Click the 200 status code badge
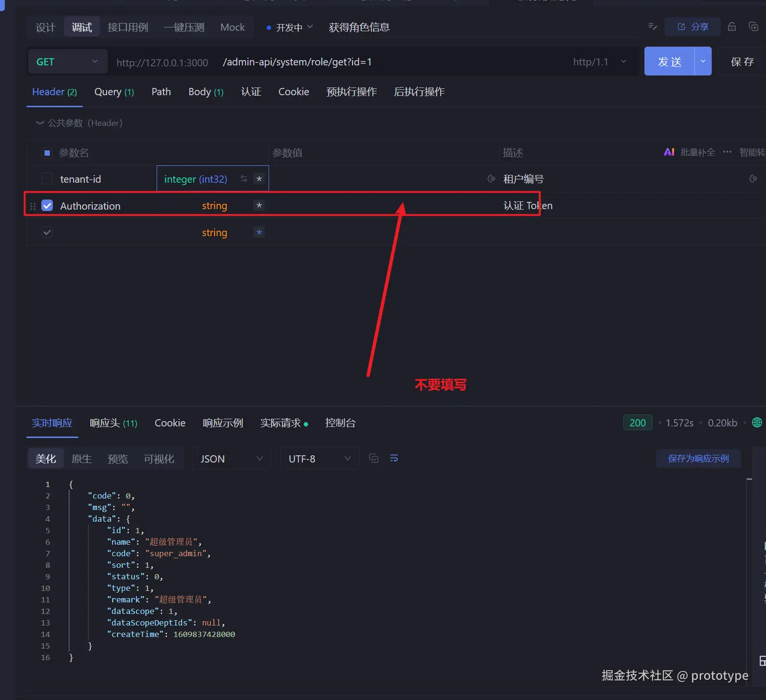 click(x=638, y=423)
